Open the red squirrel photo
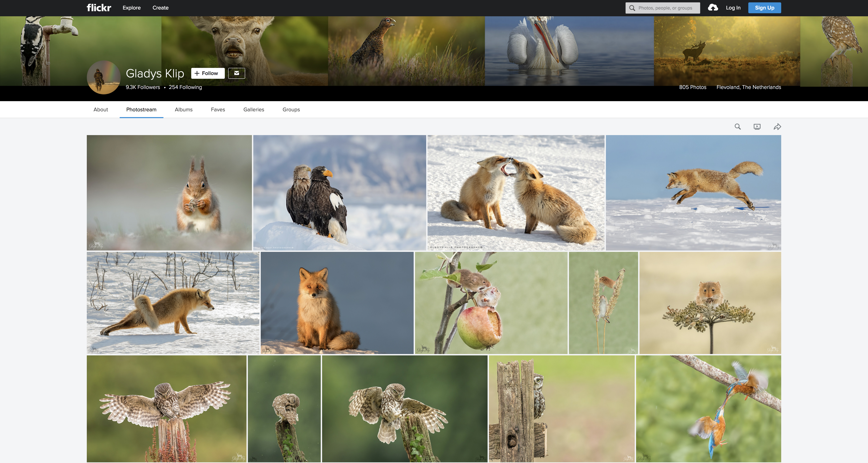 169,193
